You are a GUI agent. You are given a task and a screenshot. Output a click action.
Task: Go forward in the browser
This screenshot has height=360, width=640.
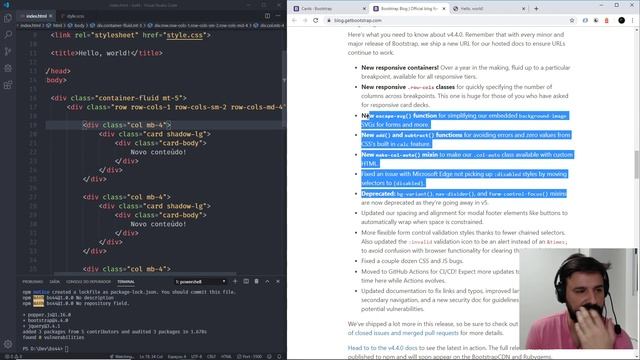(x=305, y=20)
